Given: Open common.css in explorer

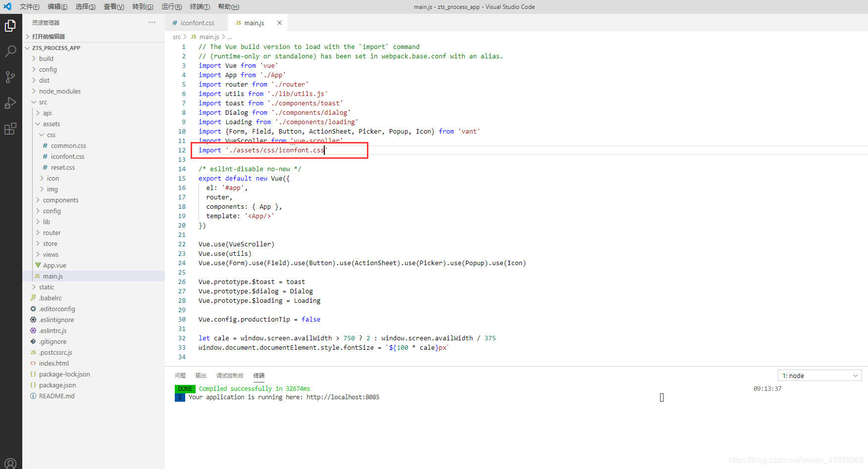Looking at the screenshot, I should pyautogui.click(x=68, y=145).
